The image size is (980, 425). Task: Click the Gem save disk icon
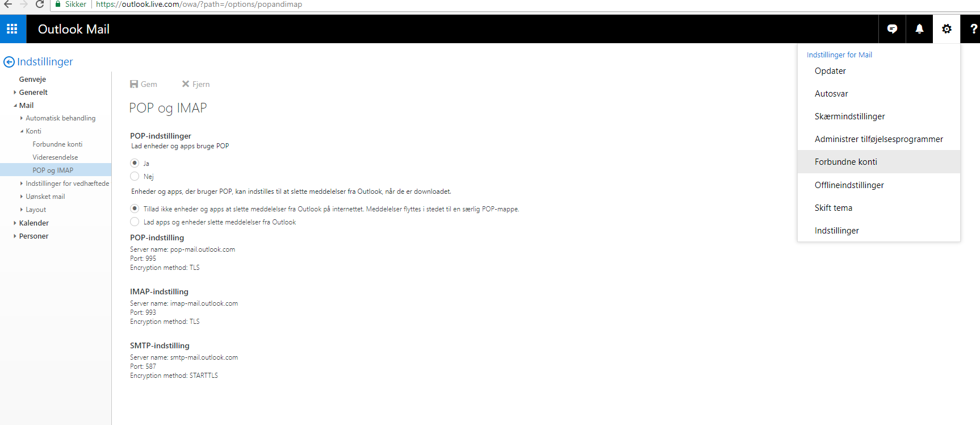pyautogui.click(x=134, y=84)
